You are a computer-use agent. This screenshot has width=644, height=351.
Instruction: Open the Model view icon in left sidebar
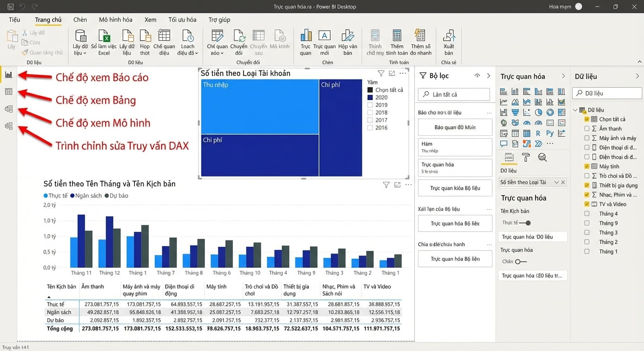[x=8, y=109]
